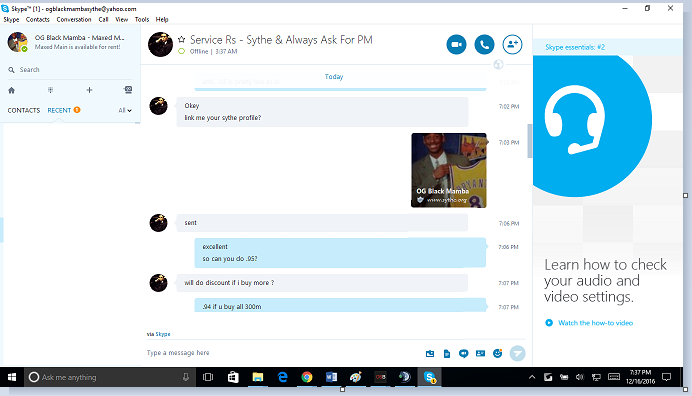692x396 pixels.
Task: Open the Tools menu
Action: pyautogui.click(x=142, y=19)
